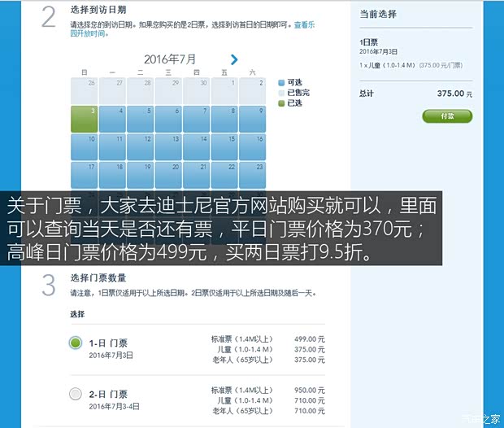Click 2016年7月3-4日 date text
This screenshot has width=504, height=428.
pyautogui.click(x=114, y=407)
